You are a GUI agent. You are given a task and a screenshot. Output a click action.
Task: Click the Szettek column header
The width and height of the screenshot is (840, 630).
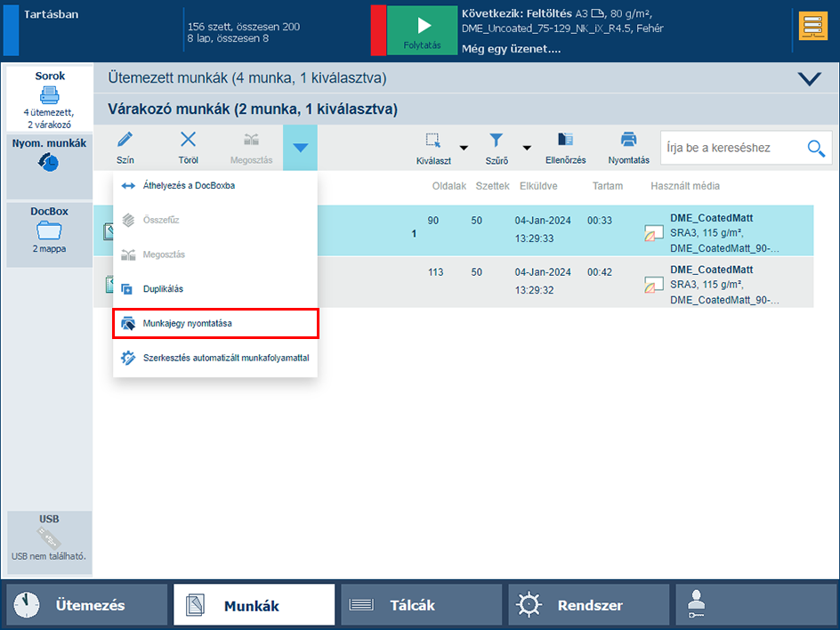point(492,186)
